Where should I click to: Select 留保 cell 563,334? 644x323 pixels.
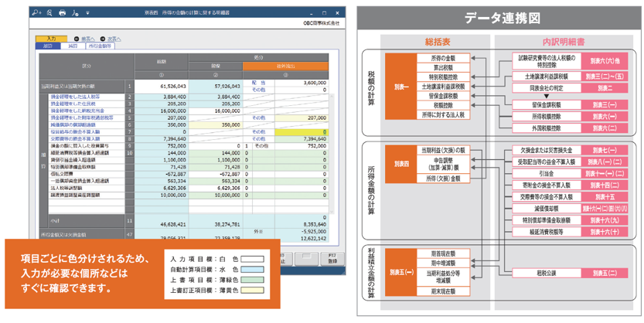(216, 181)
